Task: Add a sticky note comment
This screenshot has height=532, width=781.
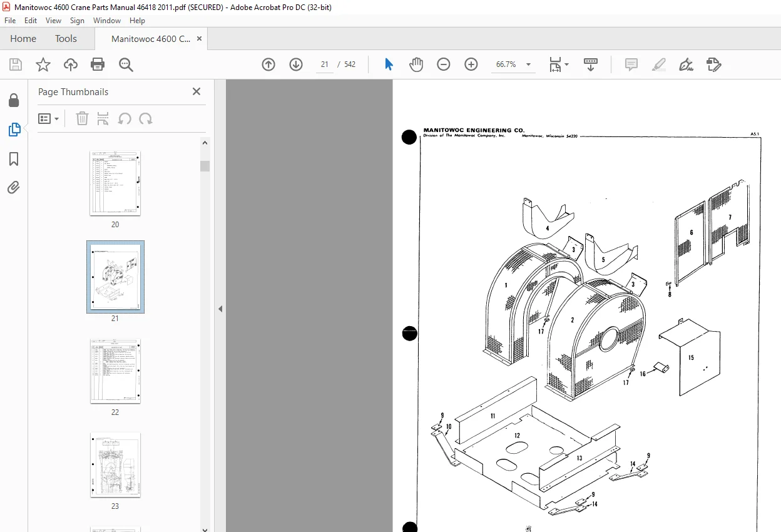Action: click(x=631, y=64)
